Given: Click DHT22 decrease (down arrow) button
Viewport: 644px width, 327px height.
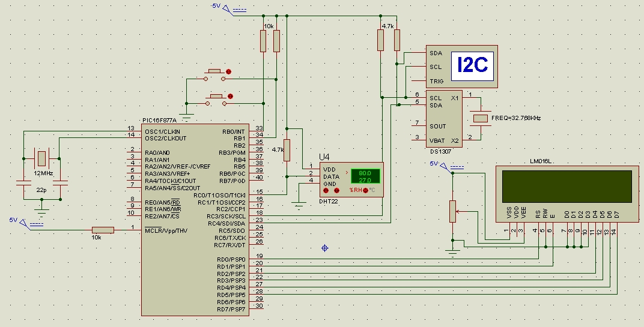Looking at the screenshot, I should click(326, 191).
